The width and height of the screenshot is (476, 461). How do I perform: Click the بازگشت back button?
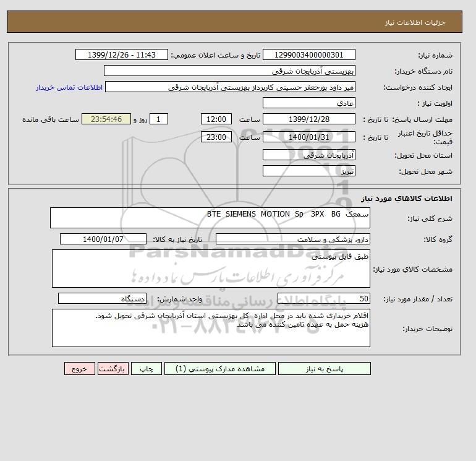click(113, 368)
